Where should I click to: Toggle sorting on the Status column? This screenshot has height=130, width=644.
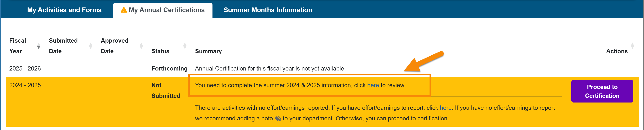coord(185,46)
